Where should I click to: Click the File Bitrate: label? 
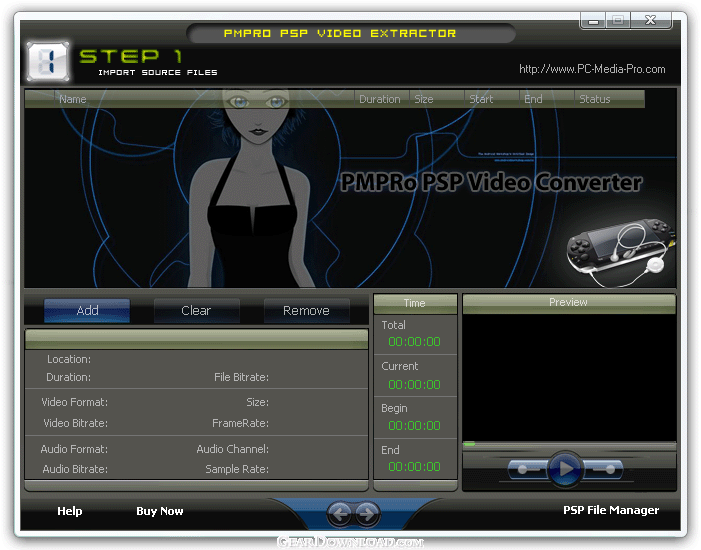click(x=241, y=377)
